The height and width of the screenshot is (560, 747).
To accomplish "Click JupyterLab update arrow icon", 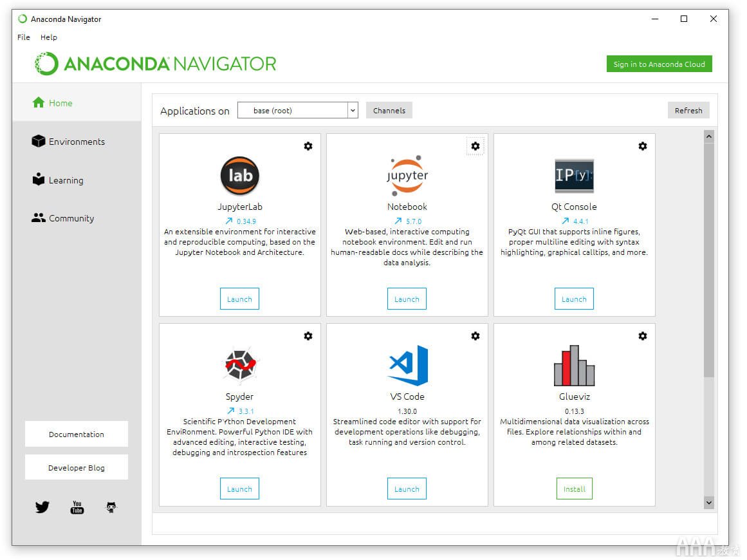I will (228, 221).
